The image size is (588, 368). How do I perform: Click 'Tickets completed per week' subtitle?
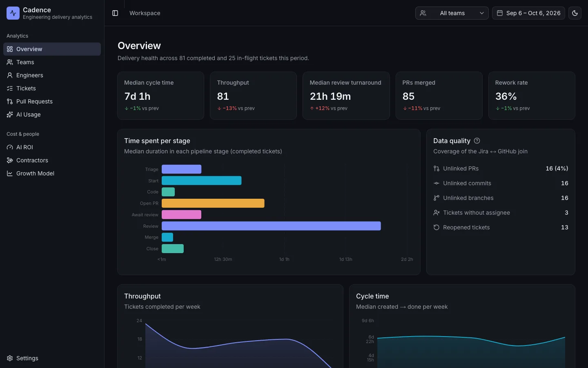click(162, 307)
